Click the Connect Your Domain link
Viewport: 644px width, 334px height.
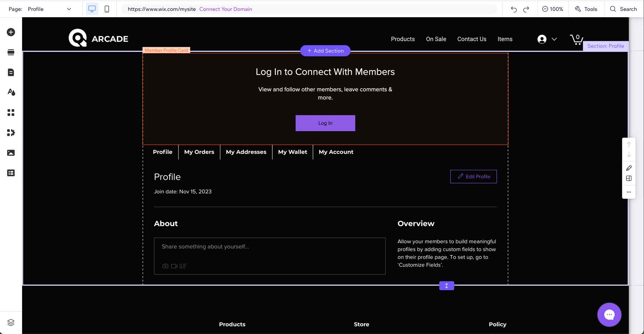click(226, 9)
